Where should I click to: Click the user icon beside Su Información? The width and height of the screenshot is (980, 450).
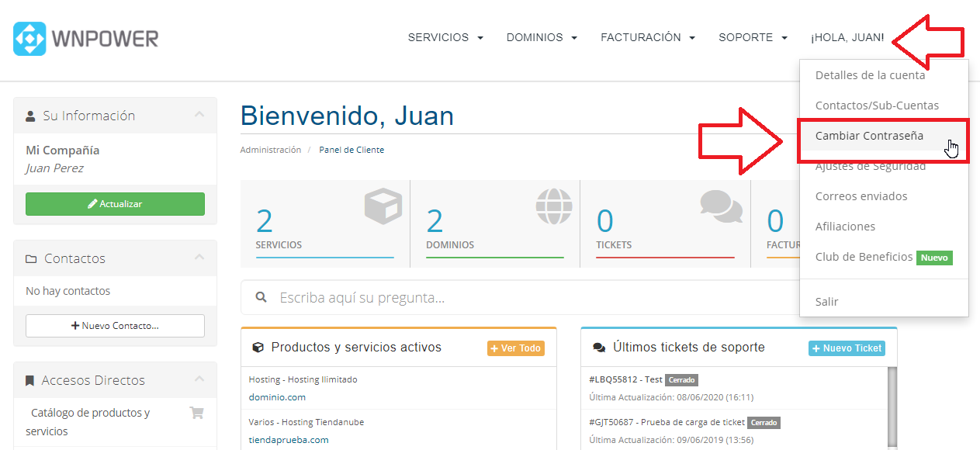[30, 116]
